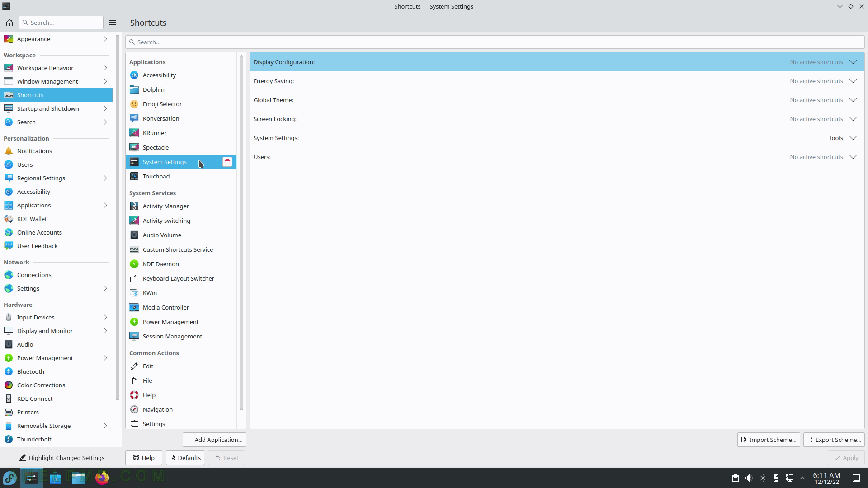Select Navigation under Common Actions
This screenshot has width=868, height=488.
click(181, 409)
